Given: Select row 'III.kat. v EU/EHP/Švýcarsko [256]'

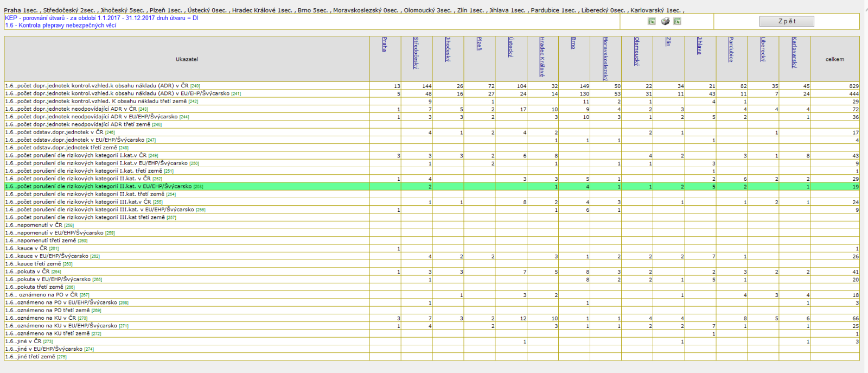Looking at the screenshot, I should tap(432, 210).
